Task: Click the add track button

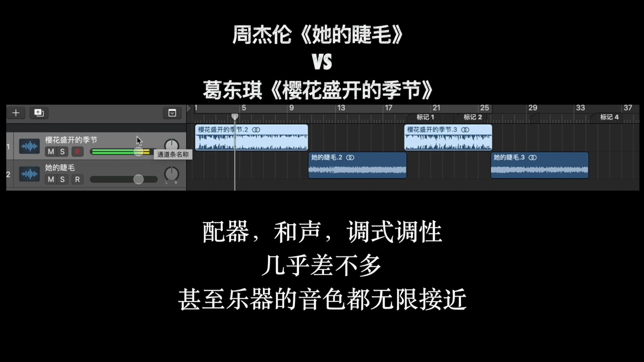Action: pyautogui.click(x=15, y=113)
